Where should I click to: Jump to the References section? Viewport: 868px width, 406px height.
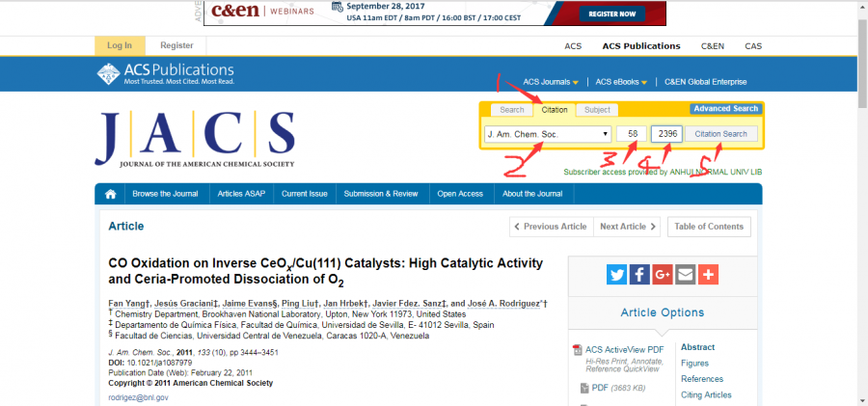point(702,379)
